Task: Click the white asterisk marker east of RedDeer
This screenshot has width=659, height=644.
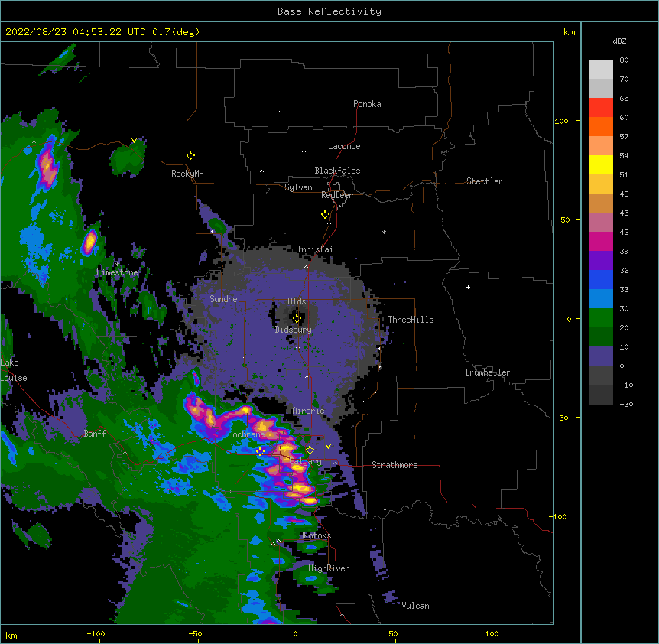Action: (x=384, y=232)
